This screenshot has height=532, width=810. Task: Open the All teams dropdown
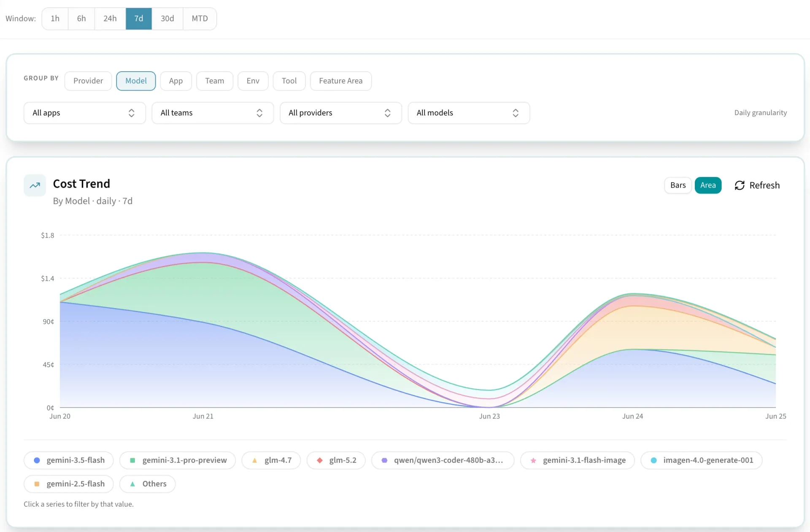213,113
